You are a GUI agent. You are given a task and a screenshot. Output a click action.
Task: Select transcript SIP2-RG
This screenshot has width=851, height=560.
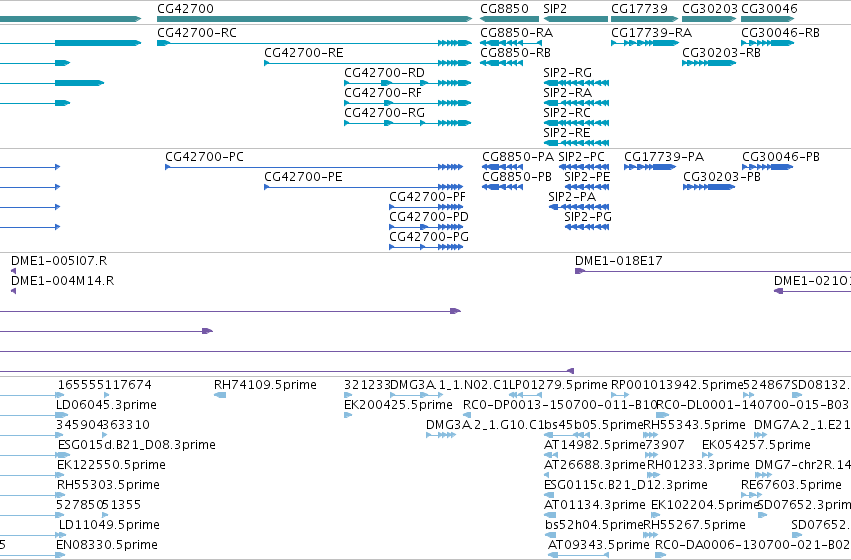click(576, 83)
